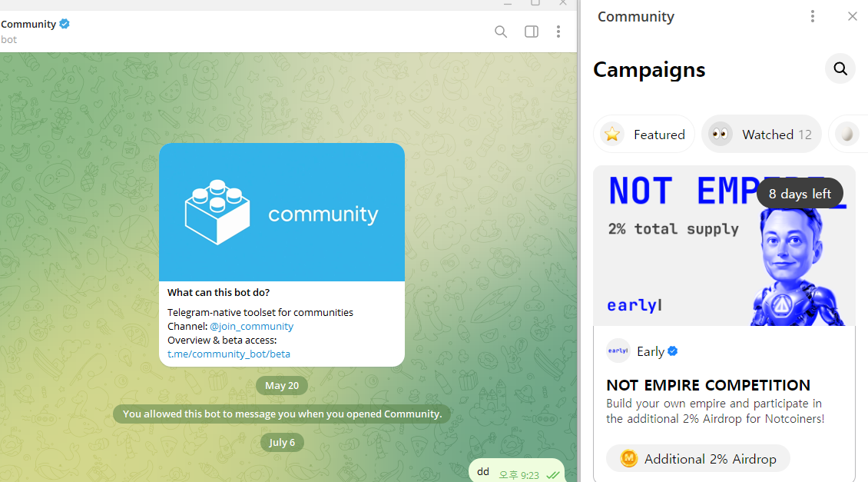
Task: Maximize the Telegram window
Action: (x=535, y=3)
